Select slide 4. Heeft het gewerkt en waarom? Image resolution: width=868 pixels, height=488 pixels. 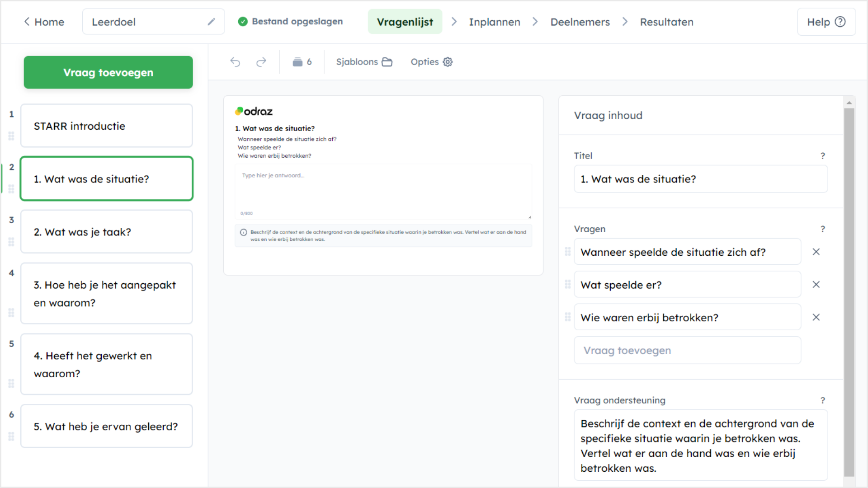click(x=107, y=364)
